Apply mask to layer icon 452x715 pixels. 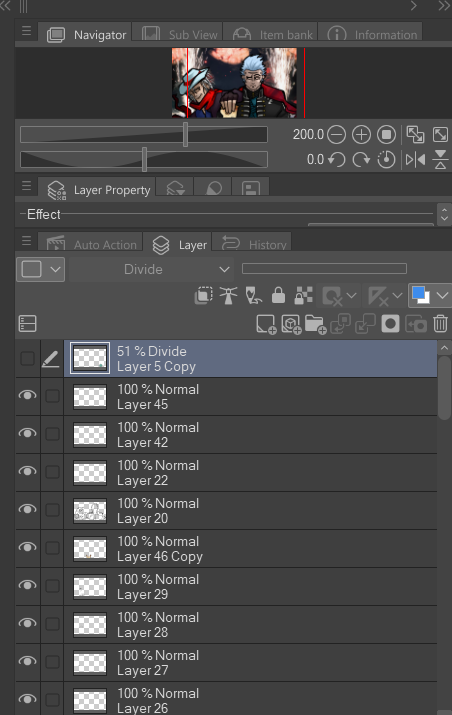pos(415,324)
